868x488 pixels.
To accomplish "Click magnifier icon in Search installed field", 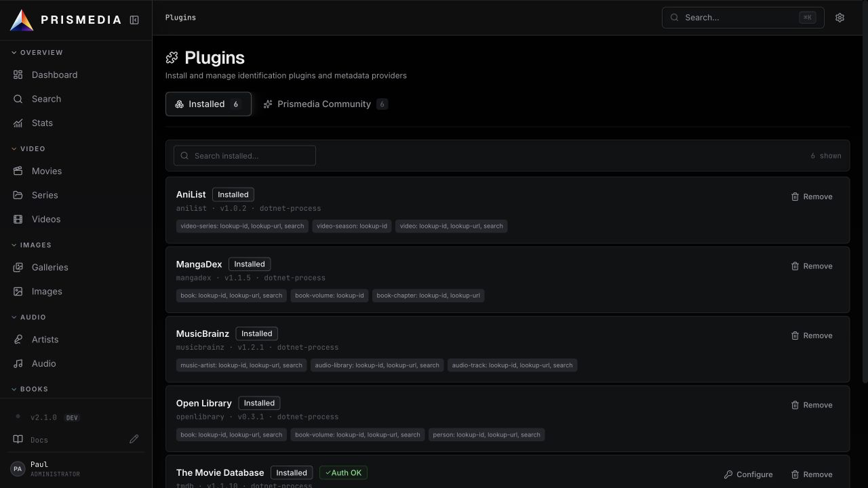I will [x=184, y=156].
